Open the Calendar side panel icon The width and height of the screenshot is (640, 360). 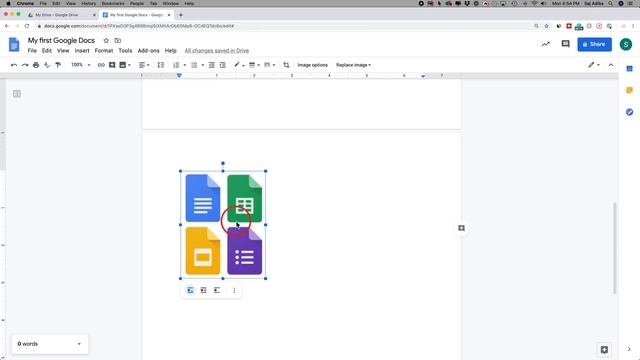point(629,69)
